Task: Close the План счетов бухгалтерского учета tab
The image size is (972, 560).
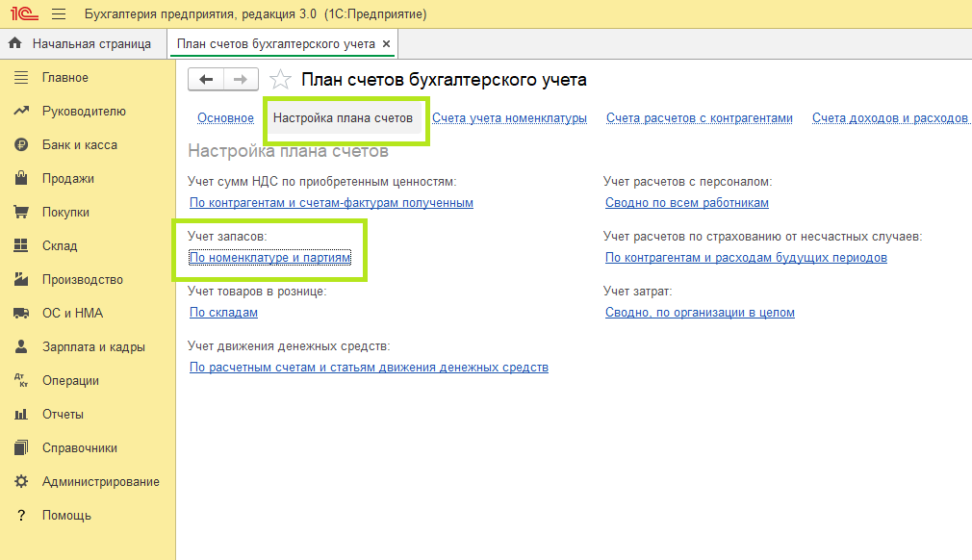Action: point(386,44)
